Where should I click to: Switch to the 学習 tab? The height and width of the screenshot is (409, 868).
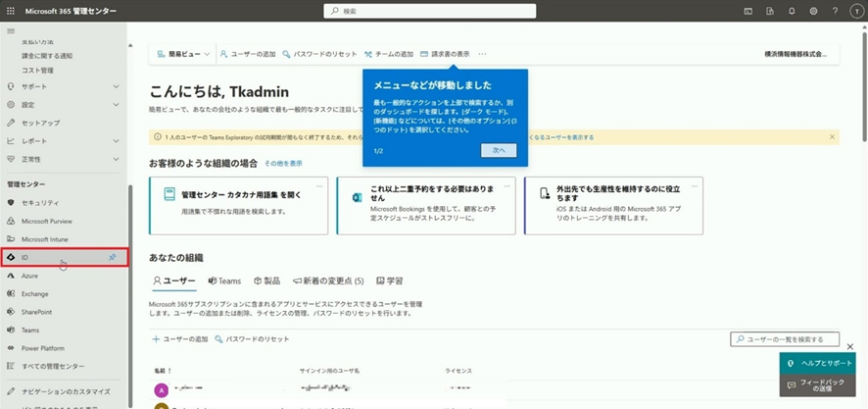(389, 281)
